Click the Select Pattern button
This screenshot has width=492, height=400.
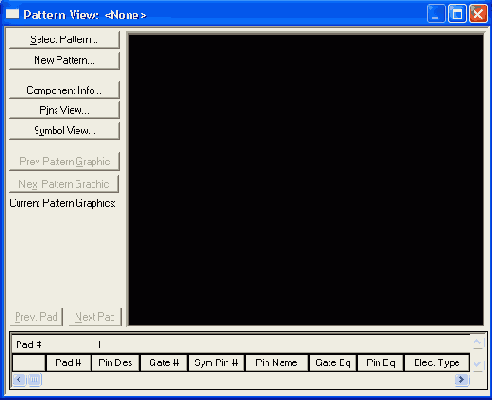64,40
